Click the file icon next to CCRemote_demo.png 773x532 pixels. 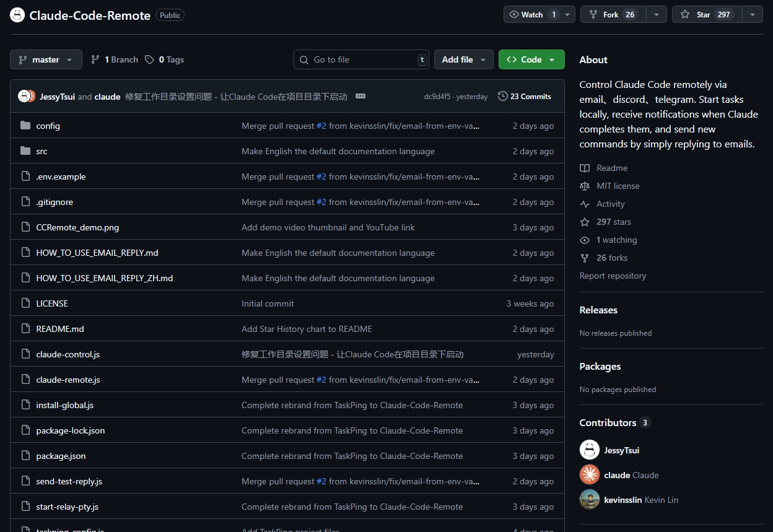[x=25, y=227]
